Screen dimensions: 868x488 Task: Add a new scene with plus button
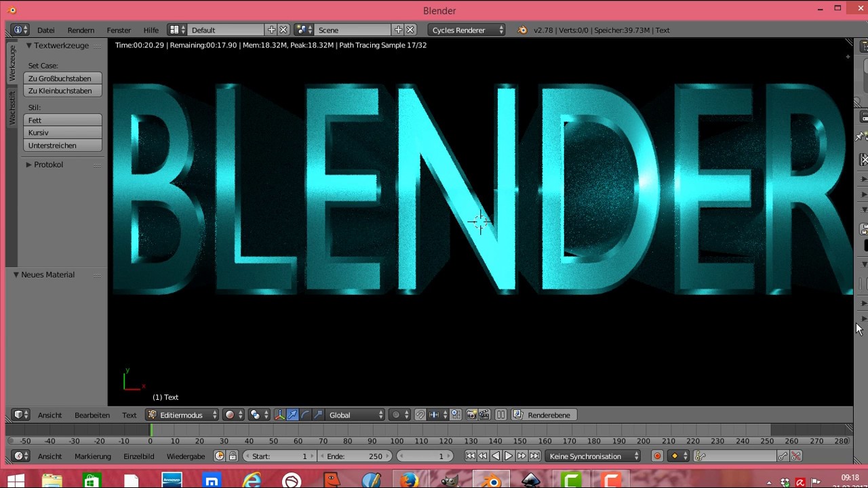click(398, 30)
